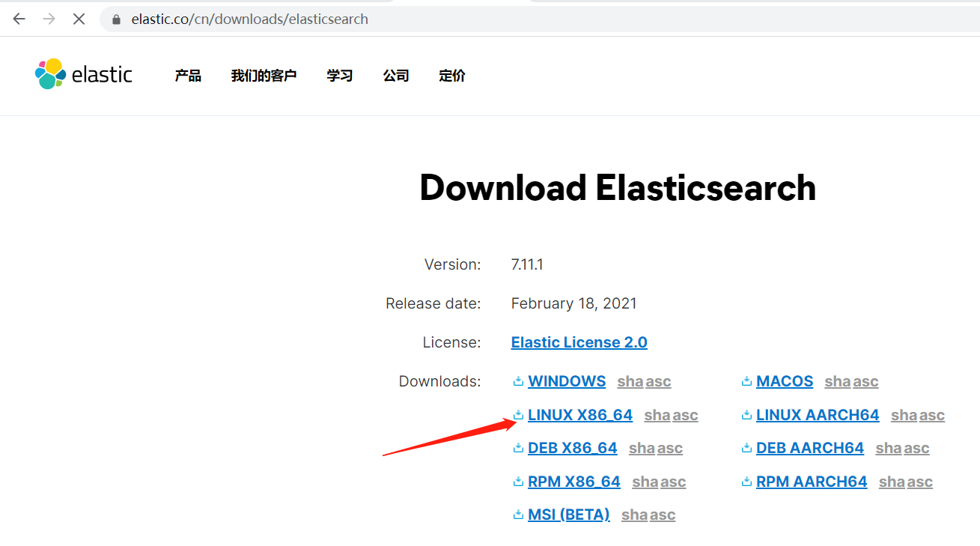Open sha checksum for LINUX X86_64
Viewport: 980px width, 546px height.
pos(657,415)
